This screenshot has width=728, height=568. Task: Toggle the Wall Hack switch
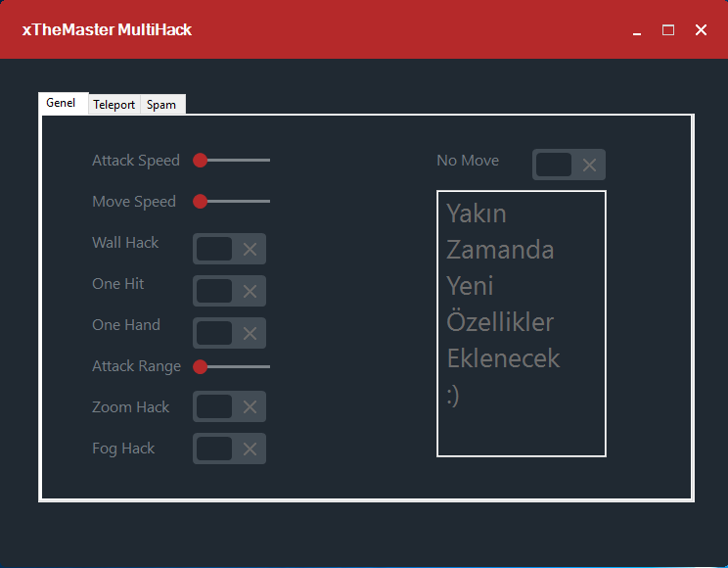point(229,249)
